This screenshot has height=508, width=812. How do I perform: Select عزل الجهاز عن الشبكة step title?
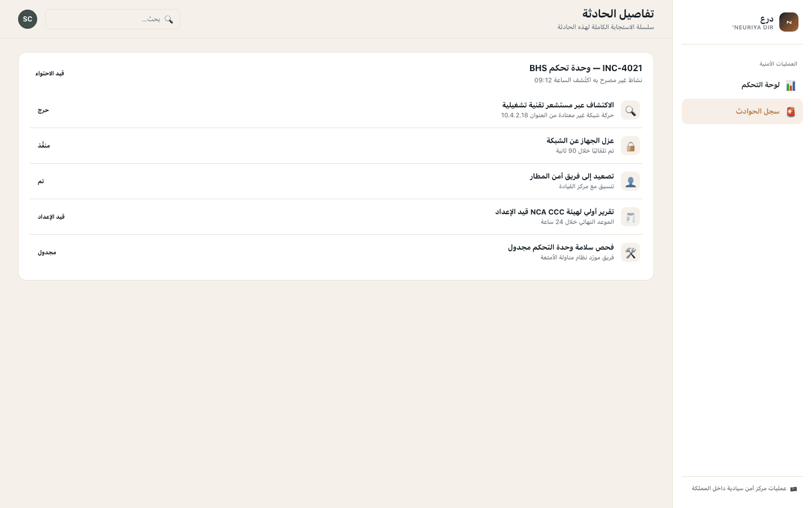click(580, 141)
